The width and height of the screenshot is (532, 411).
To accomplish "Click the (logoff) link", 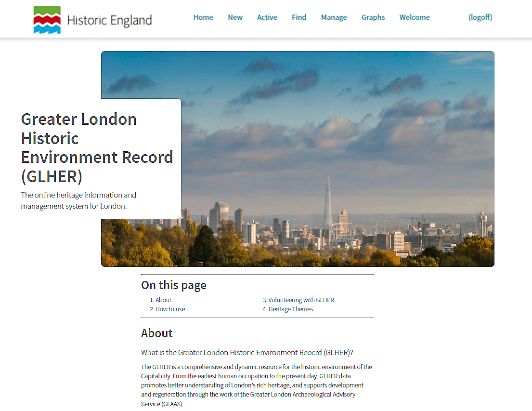I will [x=480, y=17].
